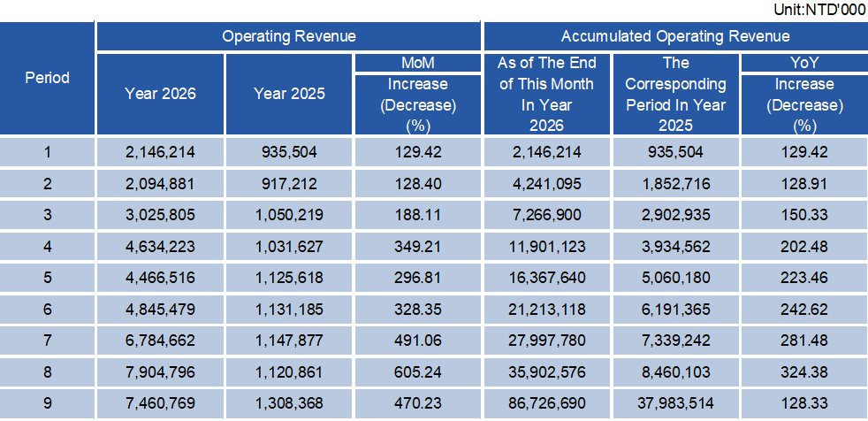Click the 324.38 YoY value
The image size is (868, 421).
click(x=804, y=371)
